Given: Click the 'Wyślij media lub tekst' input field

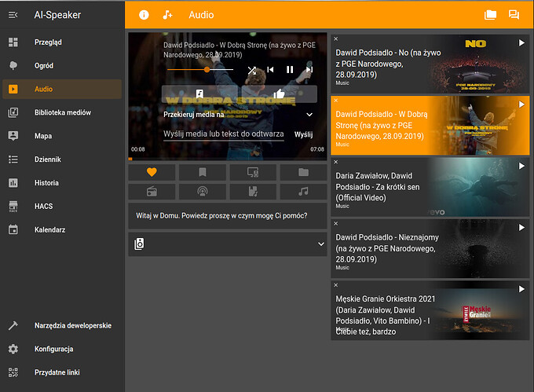Looking at the screenshot, I should [223, 134].
